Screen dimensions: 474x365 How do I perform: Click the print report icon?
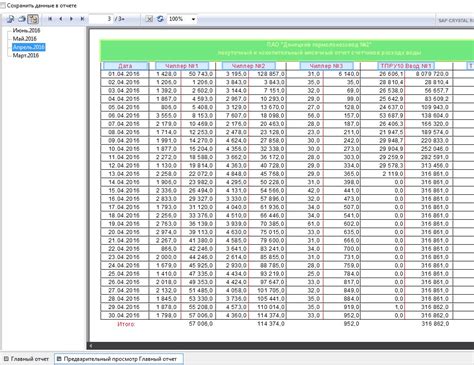(x=22, y=19)
